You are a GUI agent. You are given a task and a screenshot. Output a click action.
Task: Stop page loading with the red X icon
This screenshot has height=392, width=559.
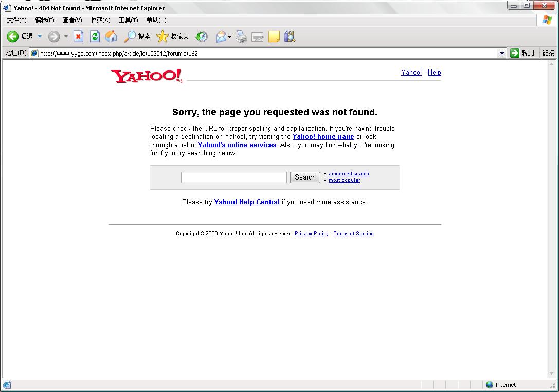click(79, 37)
